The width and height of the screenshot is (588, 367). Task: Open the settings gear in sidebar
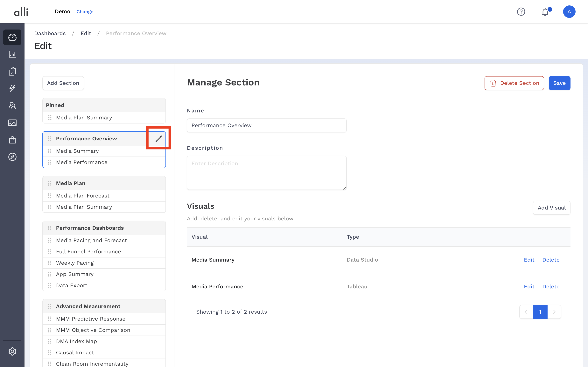coord(12,351)
